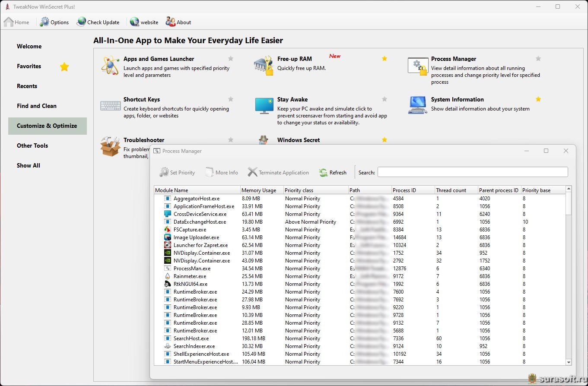Open the Troubleshooter toolbox icon
Screen dimensions: 588x386
click(110, 146)
